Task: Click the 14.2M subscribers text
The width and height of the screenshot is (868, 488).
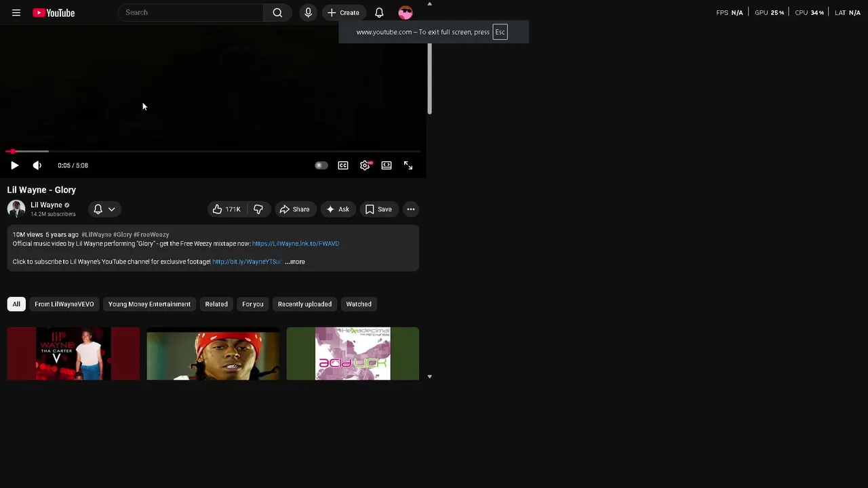Action: pyautogui.click(x=53, y=214)
